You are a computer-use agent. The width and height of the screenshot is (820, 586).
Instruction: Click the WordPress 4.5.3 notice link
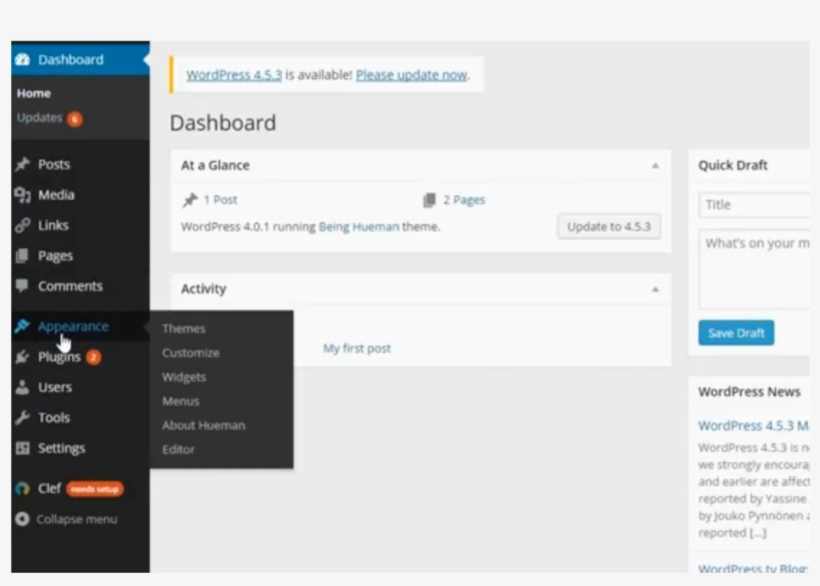pos(234,75)
